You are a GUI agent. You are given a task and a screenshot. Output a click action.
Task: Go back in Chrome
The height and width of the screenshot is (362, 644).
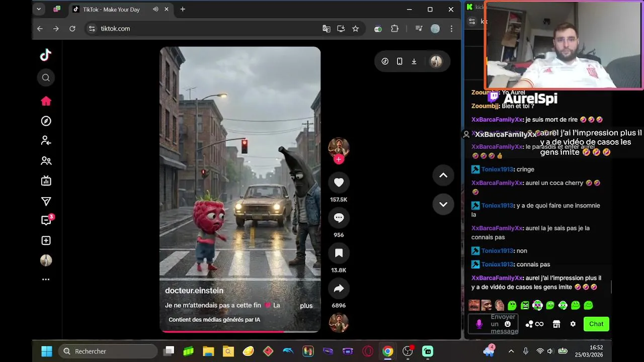pos(40,29)
